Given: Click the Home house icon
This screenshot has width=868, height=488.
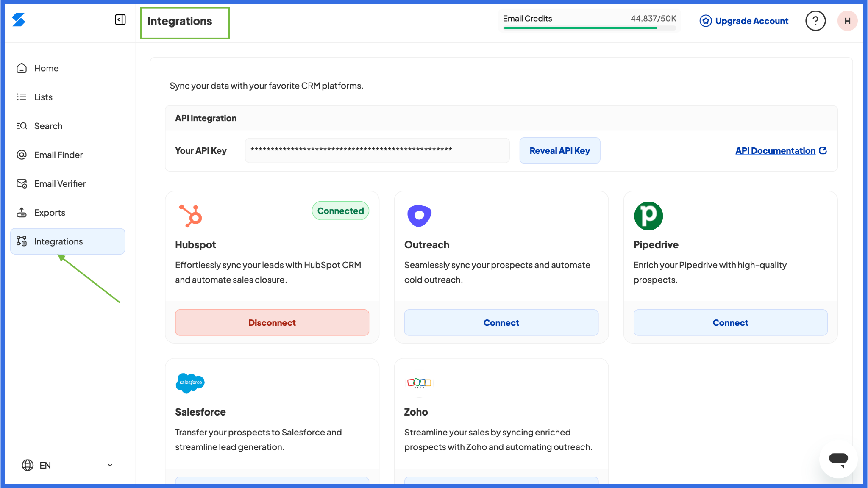Looking at the screenshot, I should [22, 68].
